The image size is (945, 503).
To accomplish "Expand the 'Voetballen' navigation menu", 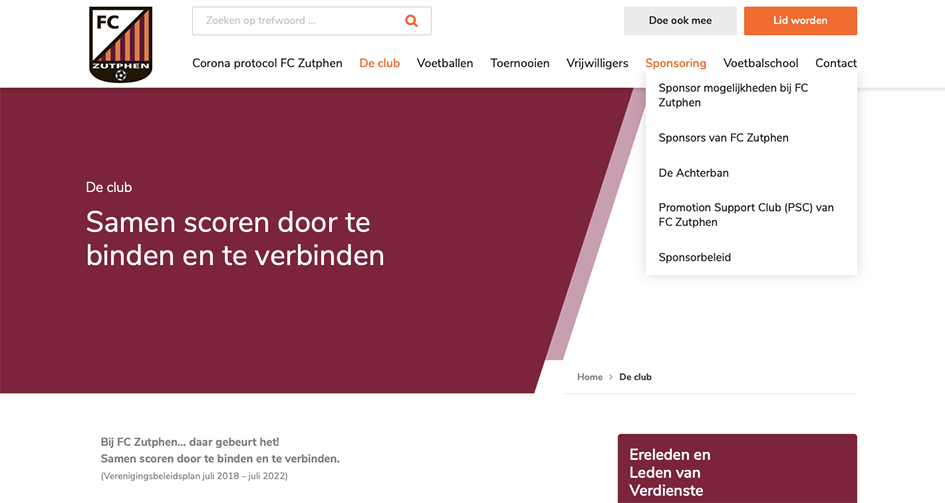I will [x=445, y=63].
